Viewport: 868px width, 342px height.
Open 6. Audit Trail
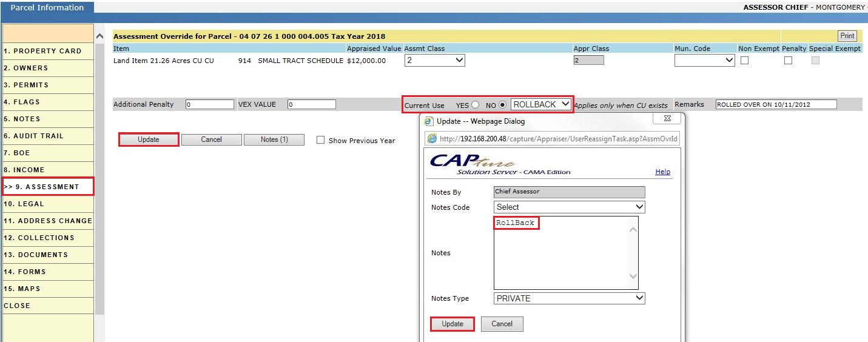pyautogui.click(x=47, y=136)
